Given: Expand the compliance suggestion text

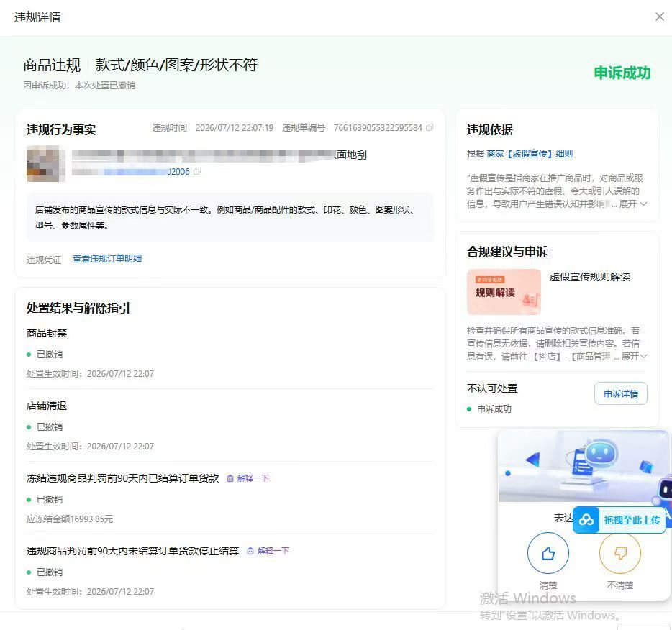Looking at the screenshot, I should point(635,356).
